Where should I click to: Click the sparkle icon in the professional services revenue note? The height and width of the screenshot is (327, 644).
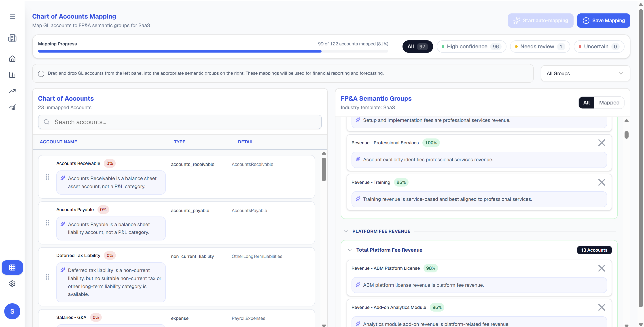click(x=358, y=159)
